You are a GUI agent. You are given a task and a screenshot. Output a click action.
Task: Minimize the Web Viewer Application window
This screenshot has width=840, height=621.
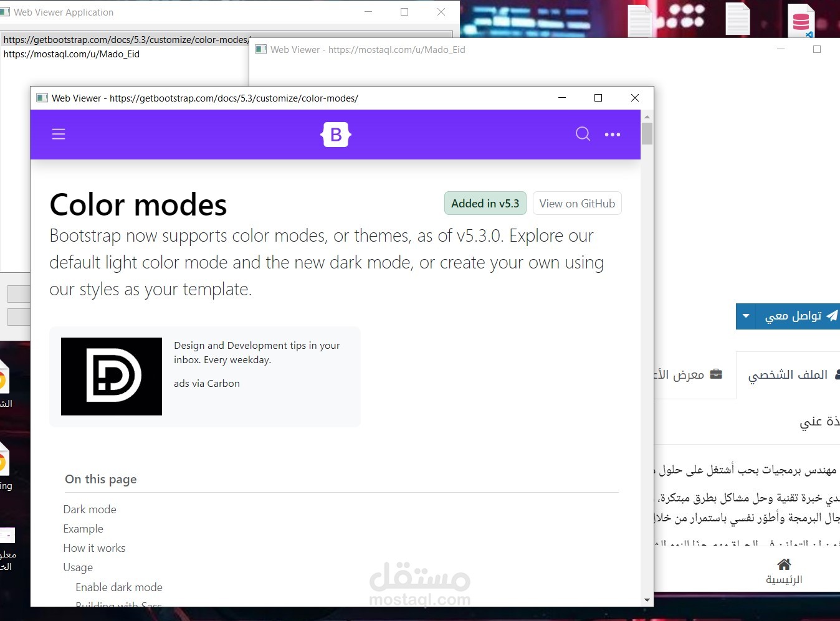(x=368, y=12)
